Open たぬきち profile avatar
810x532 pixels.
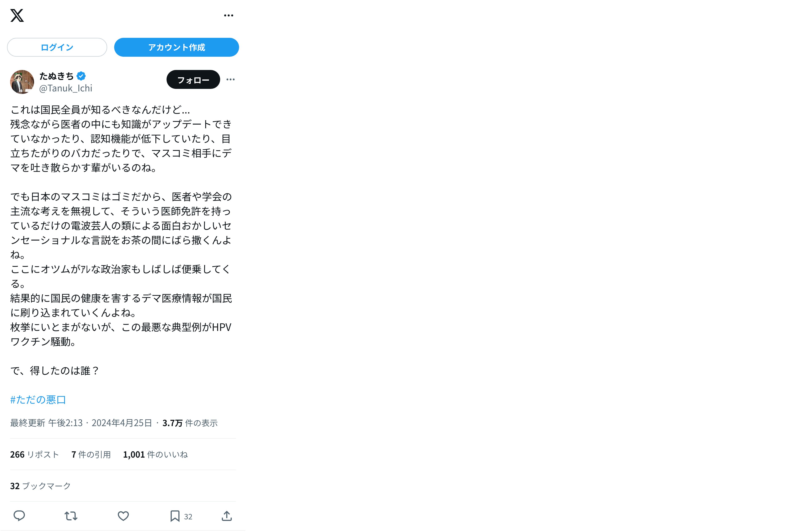(22, 82)
